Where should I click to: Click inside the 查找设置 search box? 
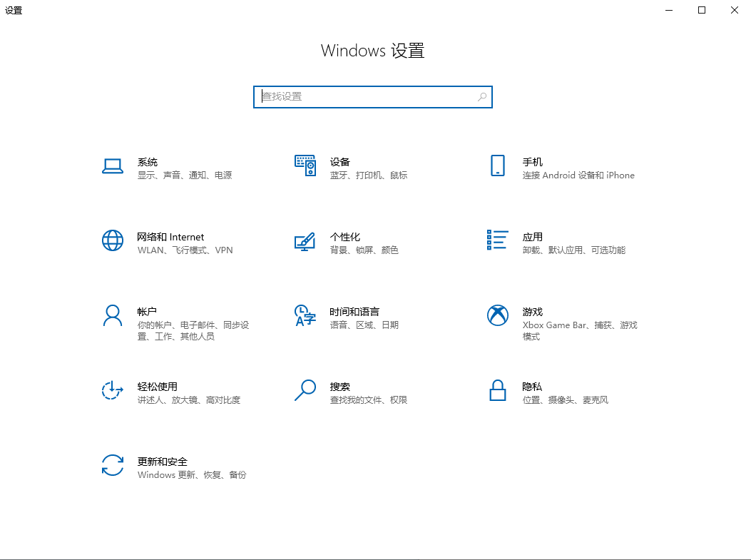364,97
